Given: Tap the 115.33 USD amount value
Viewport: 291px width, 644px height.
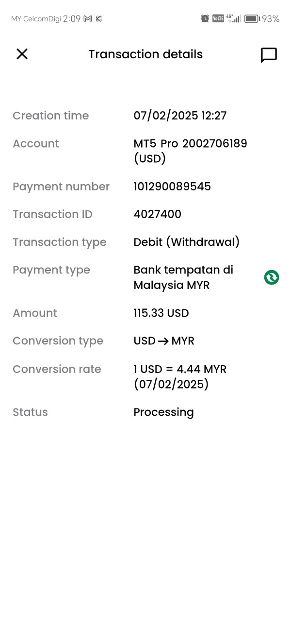Looking at the screenshot, I should [x=161, y=313].
